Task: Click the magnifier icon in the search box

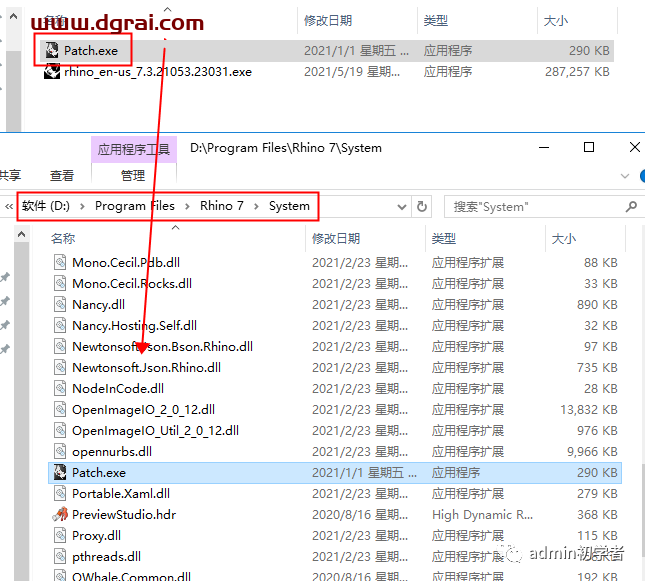Action: [x=631, y=206]
